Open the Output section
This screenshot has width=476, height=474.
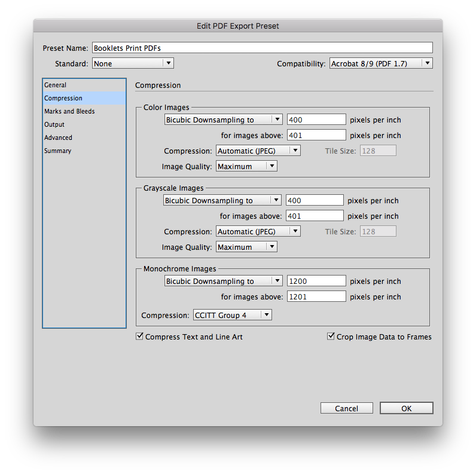point(84,124)
